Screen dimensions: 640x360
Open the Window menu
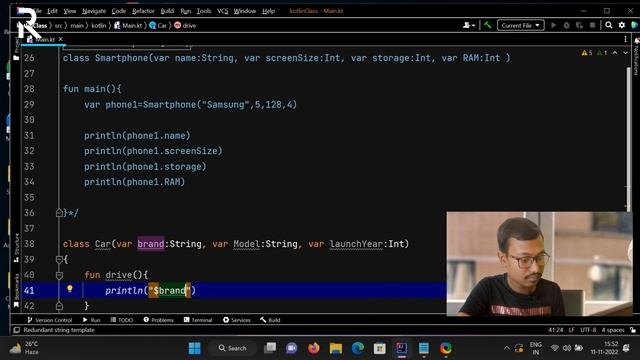(244, 11)
